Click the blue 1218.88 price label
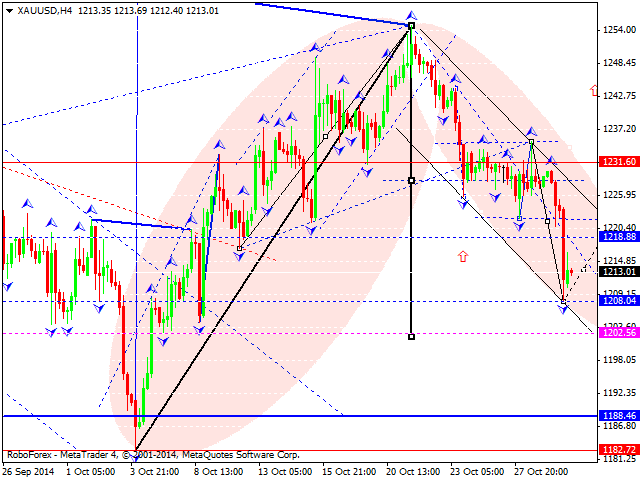The height and width of the screenshot is (480, 640). click(x=619, y=236)
